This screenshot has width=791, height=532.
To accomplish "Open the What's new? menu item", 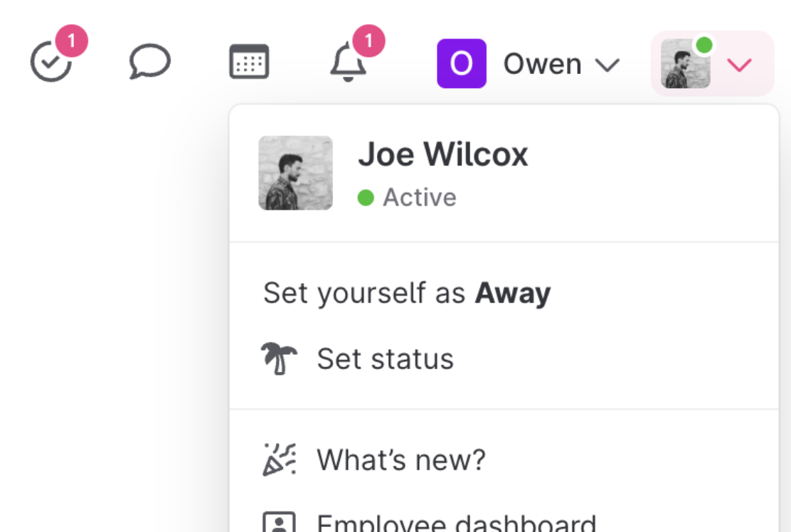I will [x=400, y=459].
